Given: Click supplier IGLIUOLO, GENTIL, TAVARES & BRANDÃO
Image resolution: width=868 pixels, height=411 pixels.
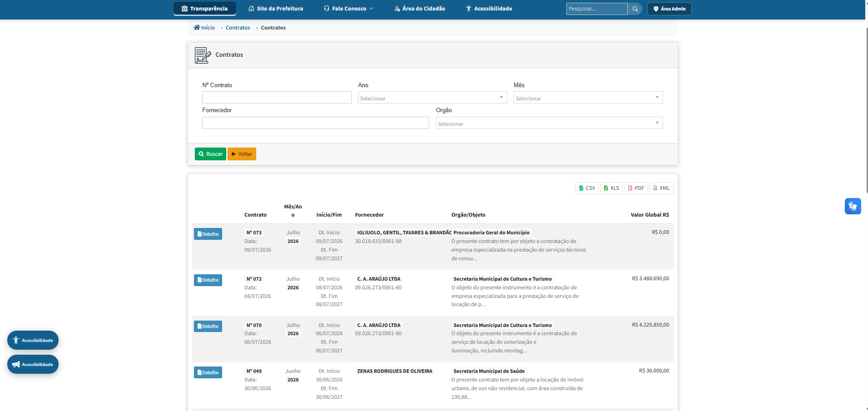Looking at the screenshot, I should coord(404,233).
